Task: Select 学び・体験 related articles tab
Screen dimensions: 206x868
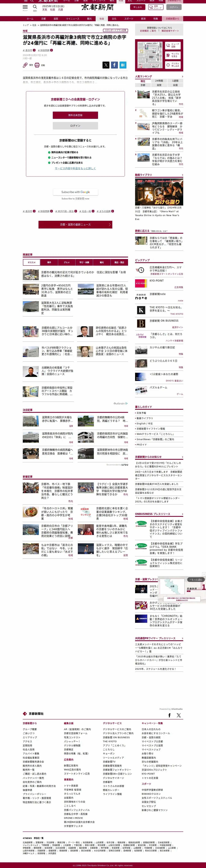Action: point(84,262)
